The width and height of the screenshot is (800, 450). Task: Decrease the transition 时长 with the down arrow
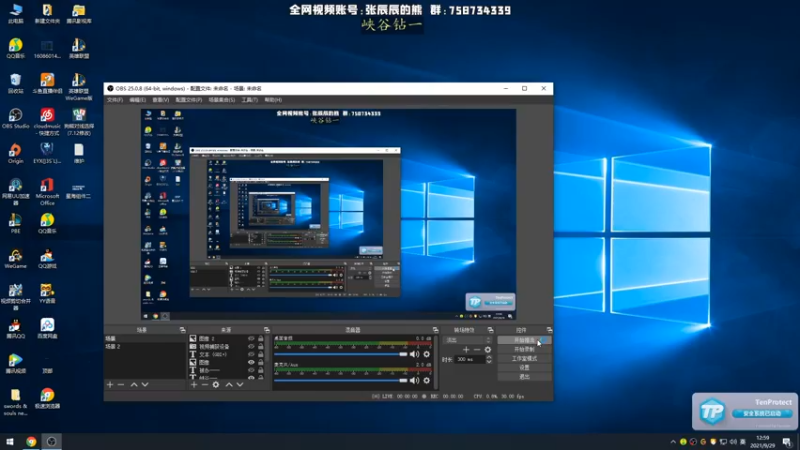click(x=489, y=361)
